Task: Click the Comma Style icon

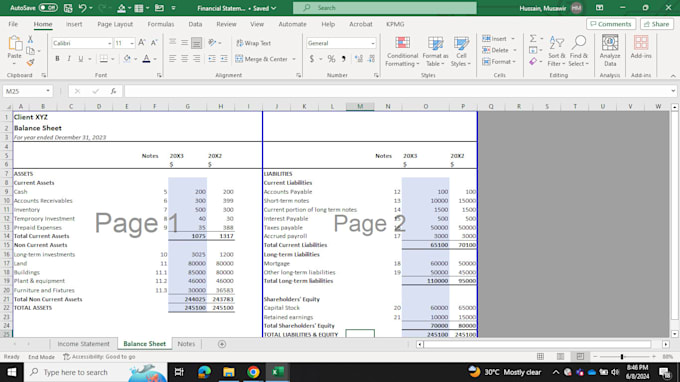Action: pos(343,59)
